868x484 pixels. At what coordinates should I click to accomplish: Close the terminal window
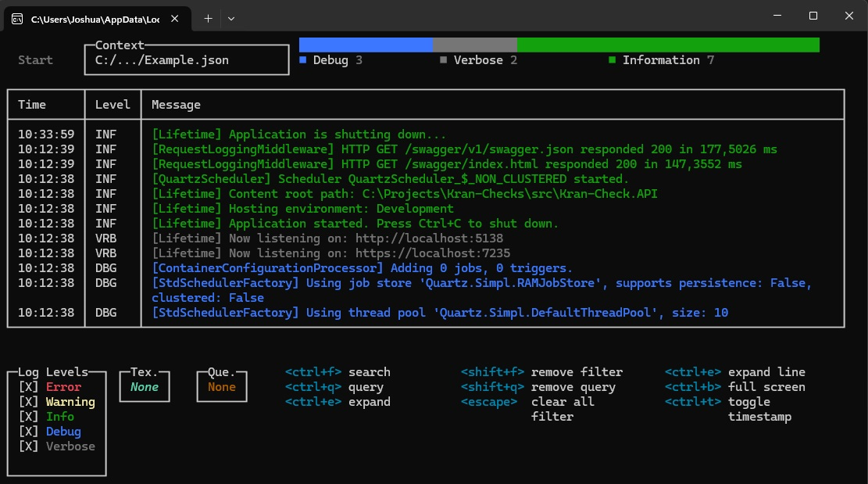coord(849,16)
